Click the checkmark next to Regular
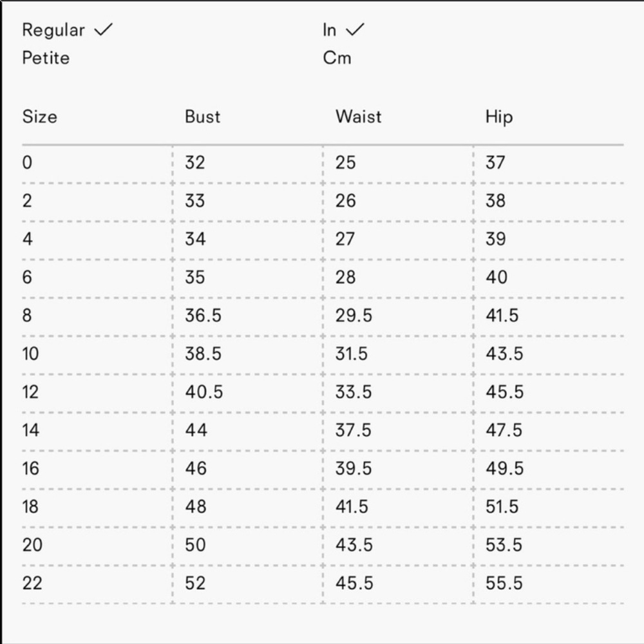644x644 pixels. point(103,30)
